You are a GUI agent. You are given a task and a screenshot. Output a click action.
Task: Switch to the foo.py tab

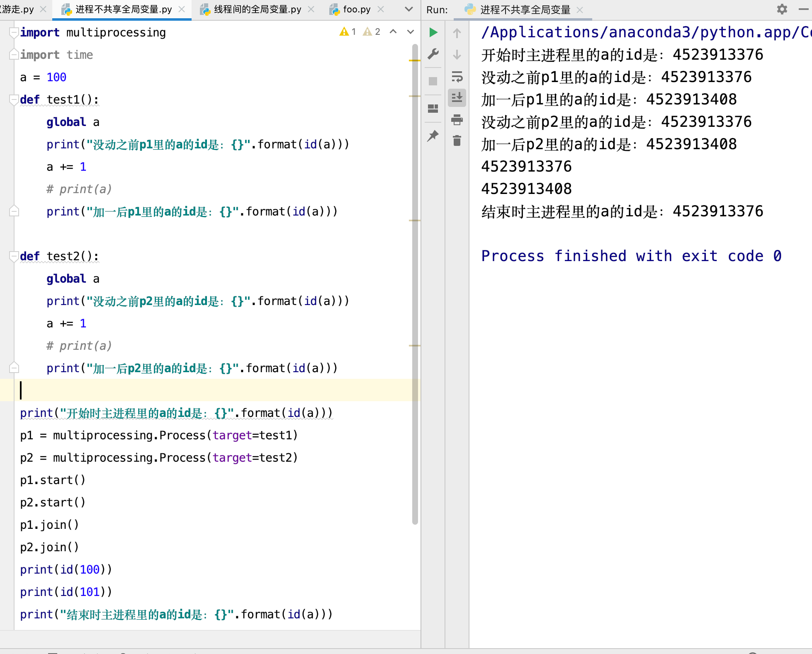coord(356,9)
